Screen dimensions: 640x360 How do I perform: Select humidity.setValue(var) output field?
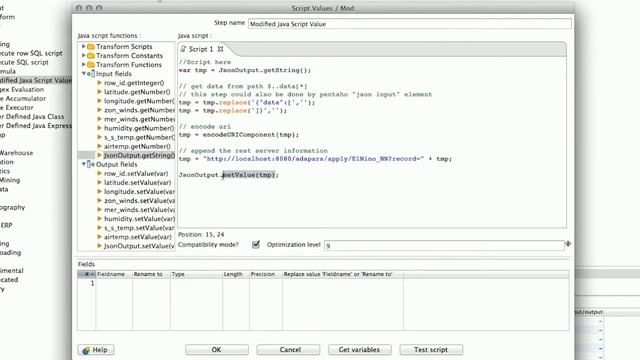(139, 219)
